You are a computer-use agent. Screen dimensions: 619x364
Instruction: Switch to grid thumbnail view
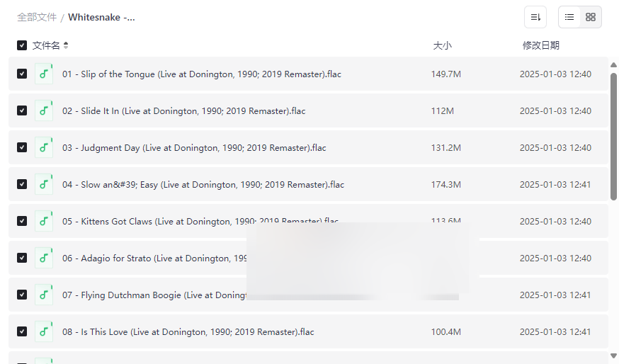coord(591,17)
